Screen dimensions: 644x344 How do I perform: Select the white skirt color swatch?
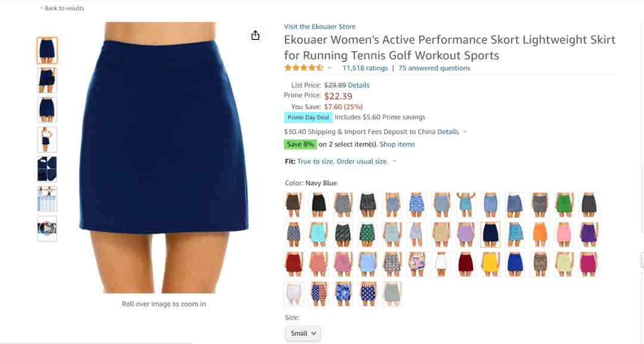441,264
